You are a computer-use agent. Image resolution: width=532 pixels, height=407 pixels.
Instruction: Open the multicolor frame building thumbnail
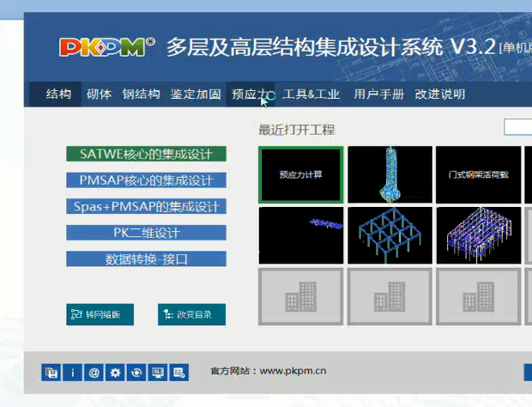click(479, 235)
